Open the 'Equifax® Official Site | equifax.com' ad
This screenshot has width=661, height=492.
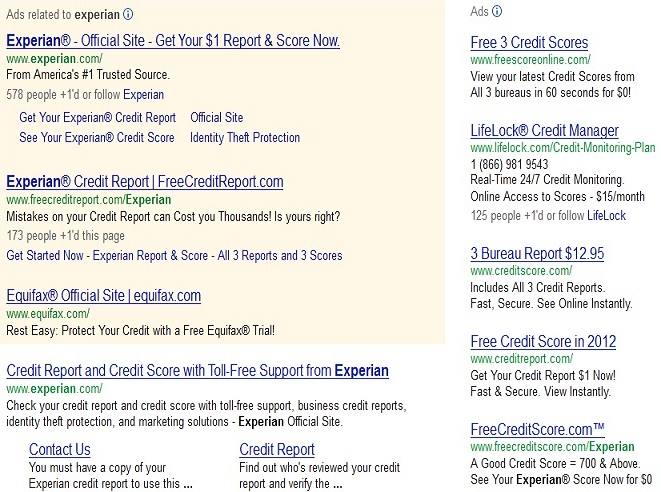point(103,296)
